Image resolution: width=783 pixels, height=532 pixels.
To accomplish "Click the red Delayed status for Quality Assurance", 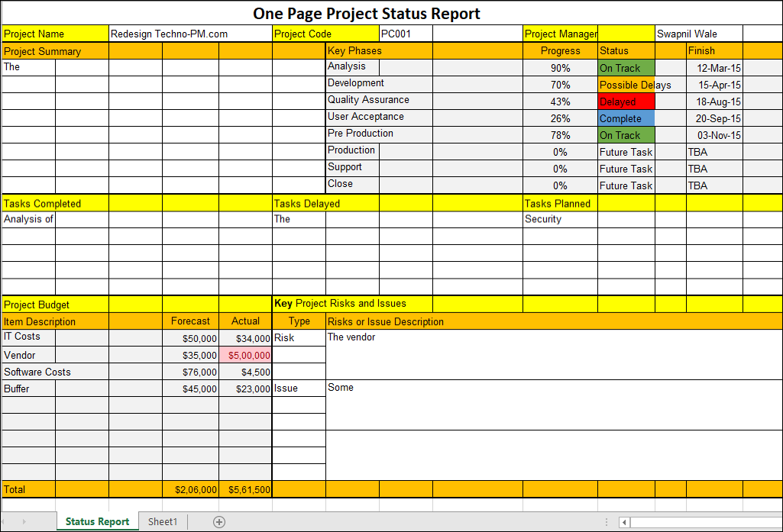I will (x=625, y=102).
